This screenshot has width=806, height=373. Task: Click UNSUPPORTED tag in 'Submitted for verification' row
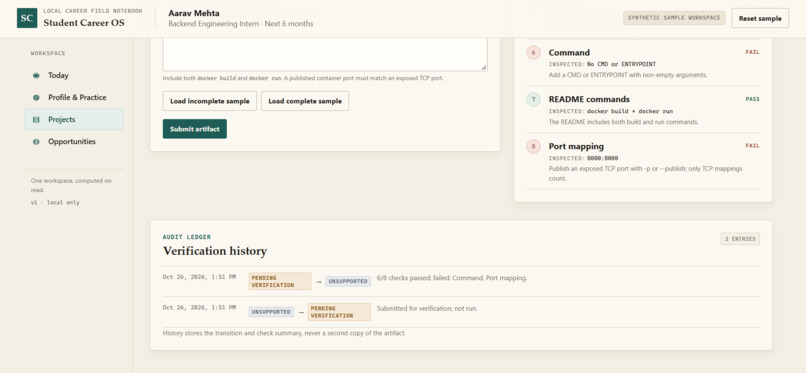pos(271,312)
